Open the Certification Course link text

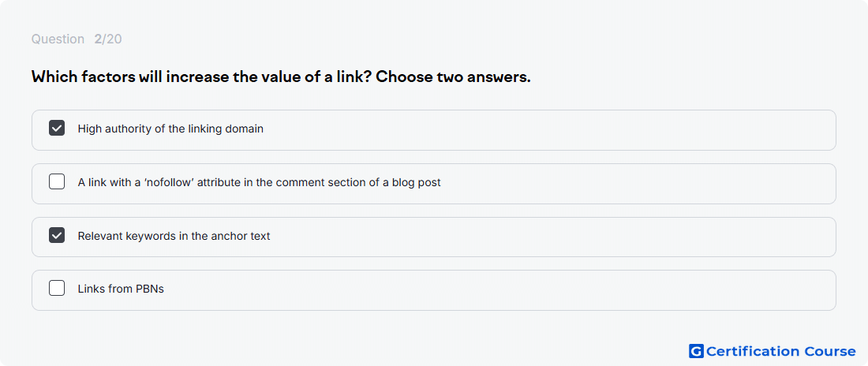pyautogui.click(x=781, y=351)
